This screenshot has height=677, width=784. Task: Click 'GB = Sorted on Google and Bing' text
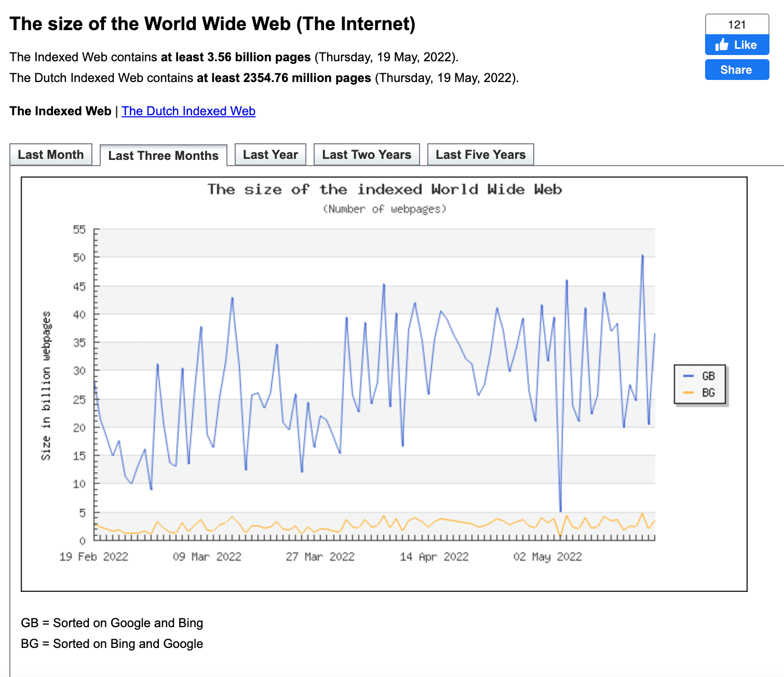pyautogui.click(x=112, y=623)
